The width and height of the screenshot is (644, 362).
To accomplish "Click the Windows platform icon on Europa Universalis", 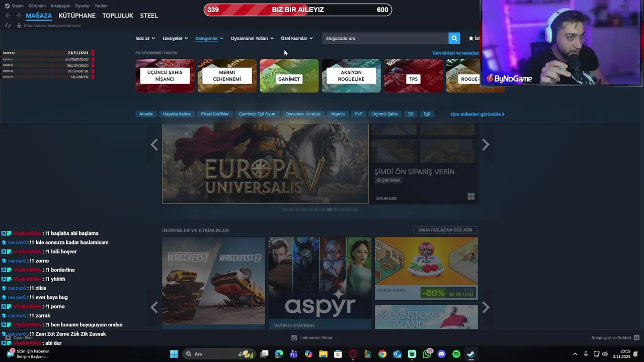I will 471,197.
